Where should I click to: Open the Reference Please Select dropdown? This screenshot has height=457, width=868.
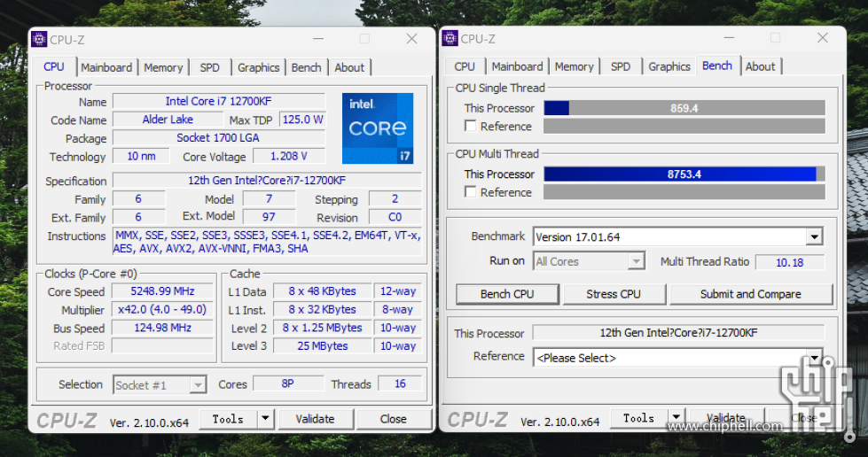pyautogui.click(x=814, y=358)
